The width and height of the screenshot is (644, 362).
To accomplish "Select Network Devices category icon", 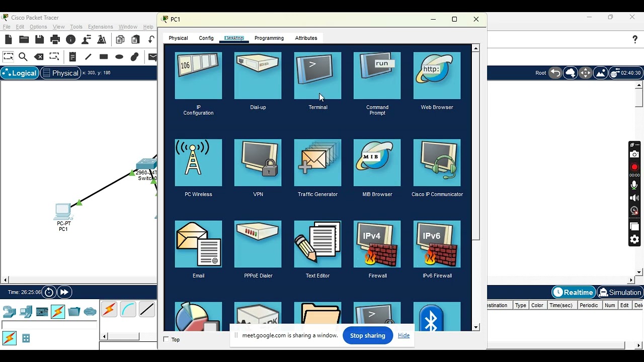I will click(10, 312).
